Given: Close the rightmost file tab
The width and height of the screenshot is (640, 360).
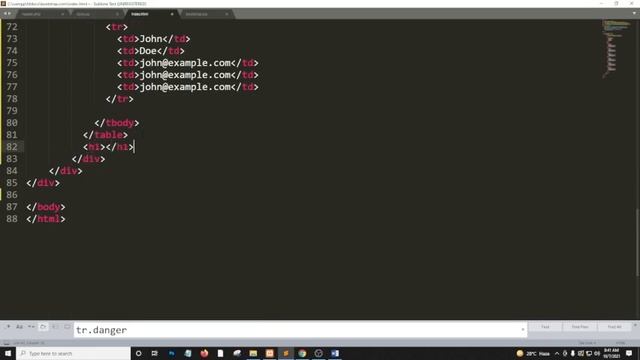Looking at the screenshot, I should (227, 14).
